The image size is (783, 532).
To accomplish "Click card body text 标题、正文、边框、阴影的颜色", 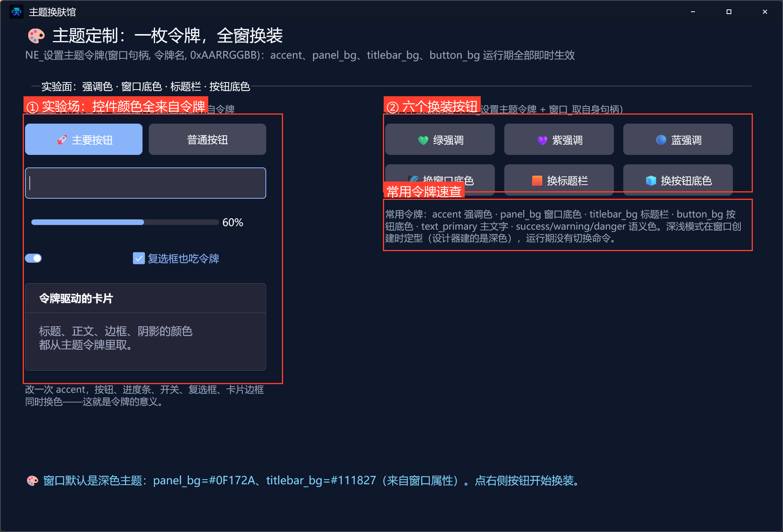I will 115,331.
